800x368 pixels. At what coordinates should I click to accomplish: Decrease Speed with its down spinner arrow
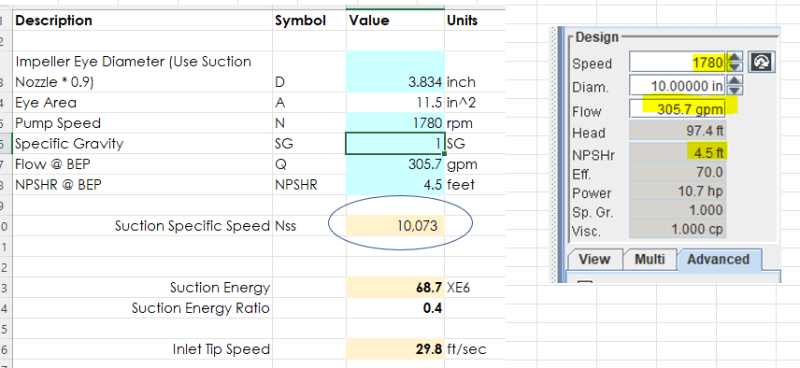tap(735, 67)
